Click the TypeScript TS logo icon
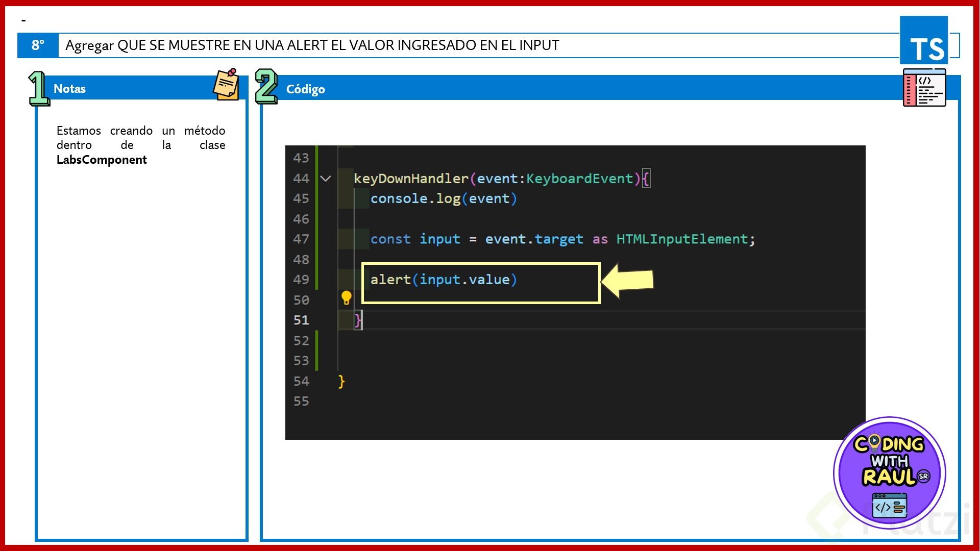 (924, 41)
